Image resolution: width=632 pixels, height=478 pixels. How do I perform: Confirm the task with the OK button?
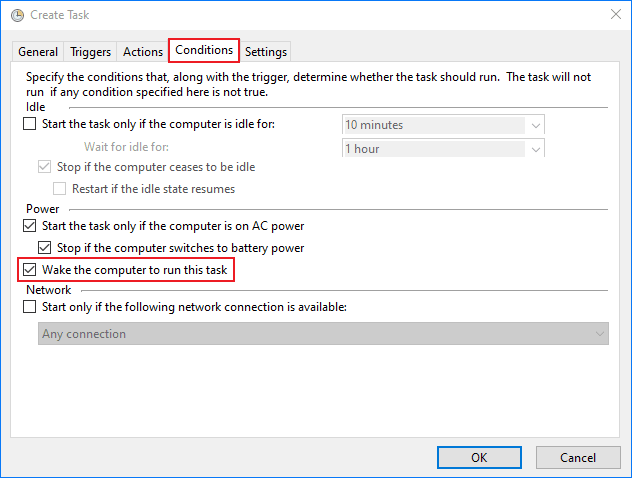(479, 457)
